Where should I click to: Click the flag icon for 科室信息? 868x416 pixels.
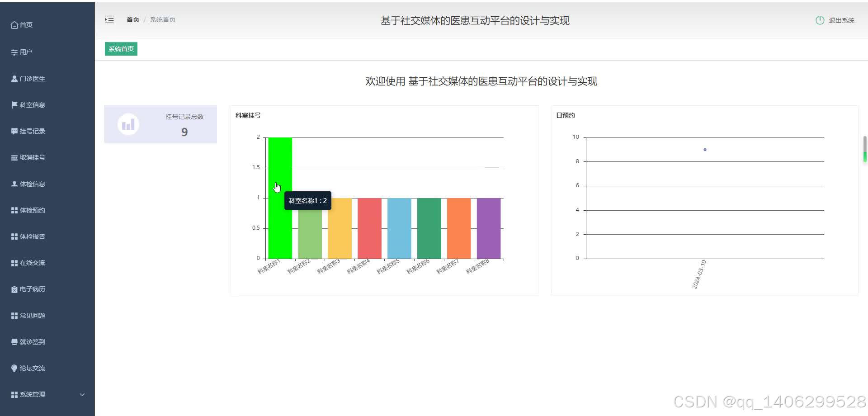pos(14,105)
